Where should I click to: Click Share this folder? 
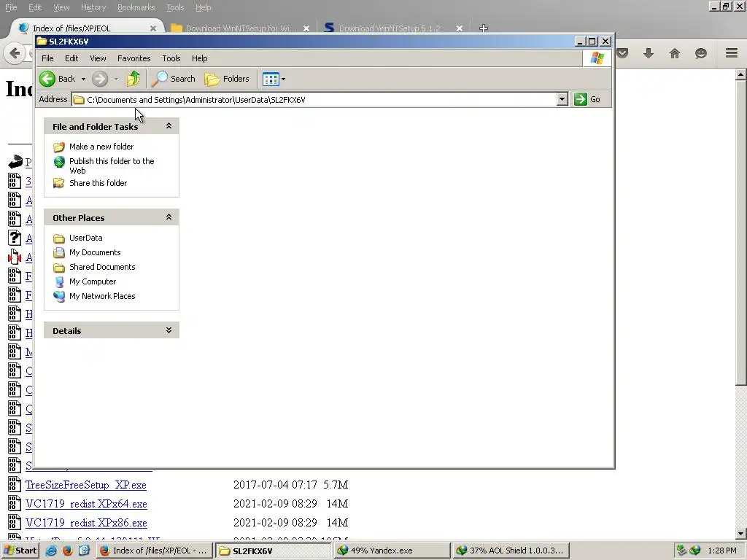98,183
